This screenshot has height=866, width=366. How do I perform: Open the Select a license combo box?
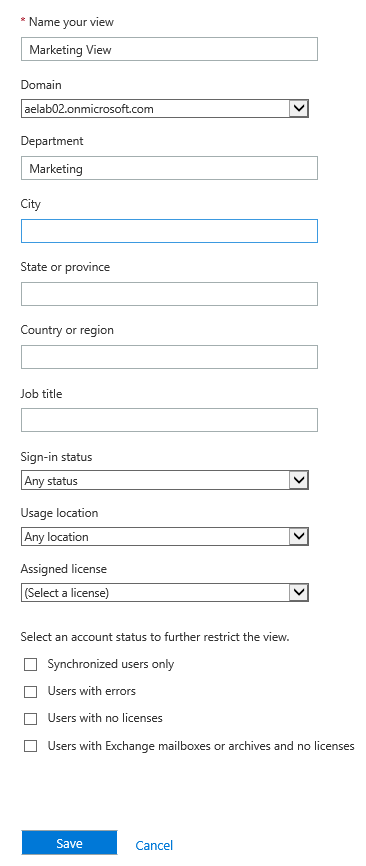165,592
